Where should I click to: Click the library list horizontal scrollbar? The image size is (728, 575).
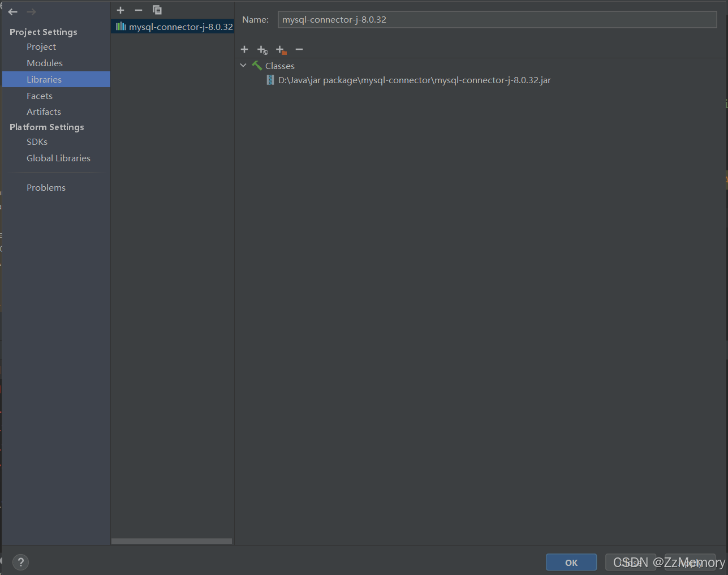click(x=171, y=541)
